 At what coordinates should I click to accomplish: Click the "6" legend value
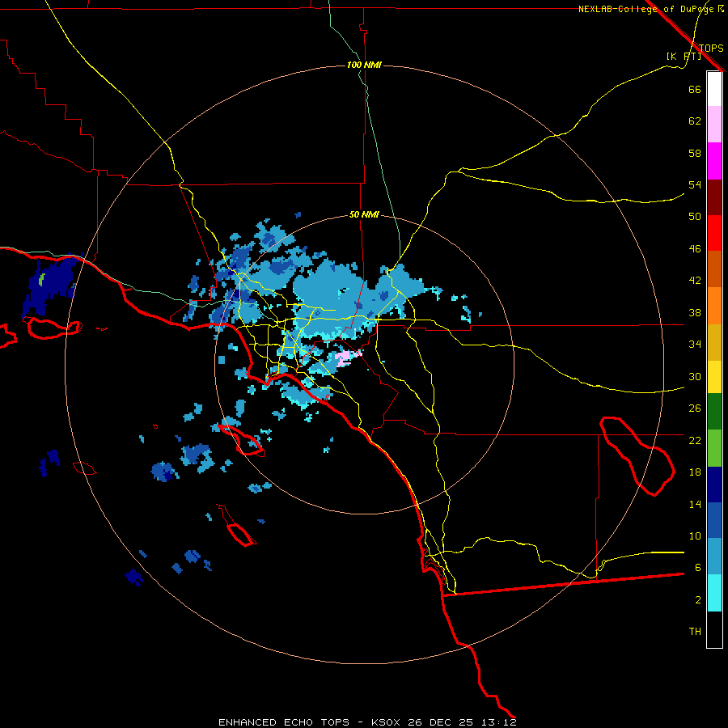click(698, 568)
